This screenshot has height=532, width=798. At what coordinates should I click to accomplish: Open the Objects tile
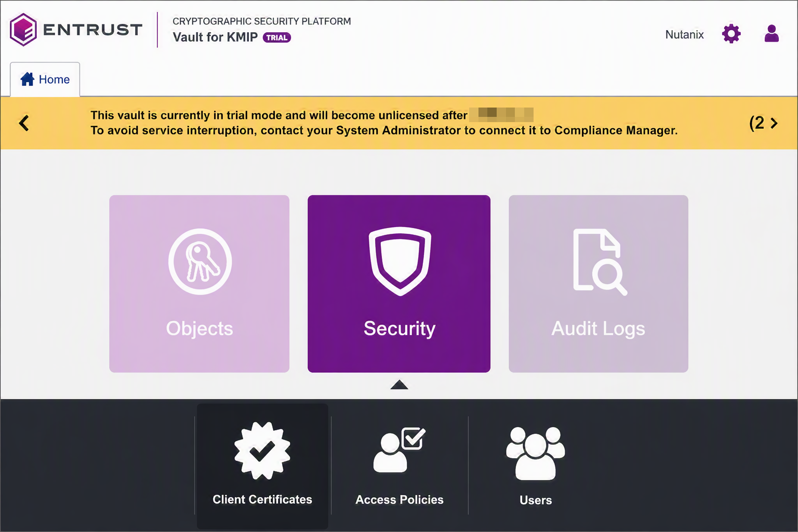click(x=199, y=284)
